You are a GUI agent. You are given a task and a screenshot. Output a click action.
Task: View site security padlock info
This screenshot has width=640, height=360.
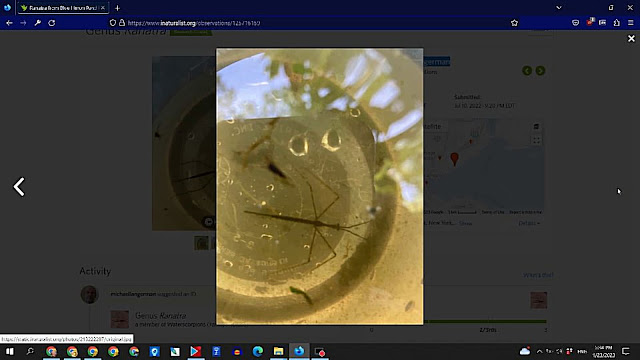pos(122,23)
